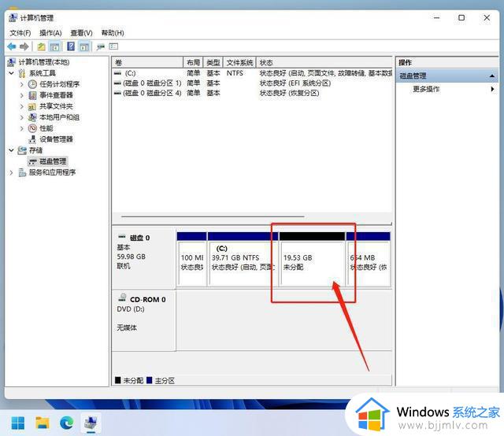This screenshot has height=436, width=504.
Task: Expand the 共享文件夹 node
Action: point(22,106)
